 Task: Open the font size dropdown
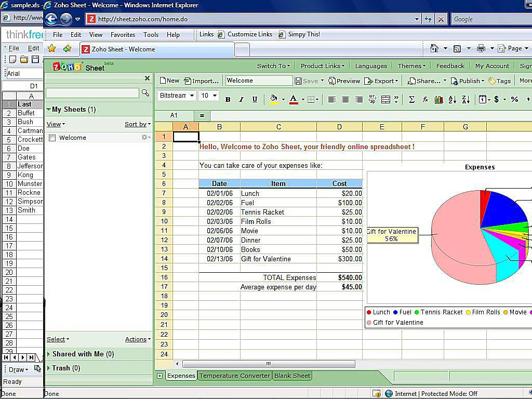point(208,96)
